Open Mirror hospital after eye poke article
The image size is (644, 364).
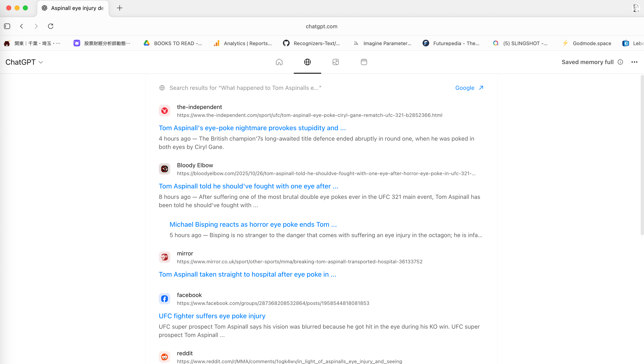point(247,274)
